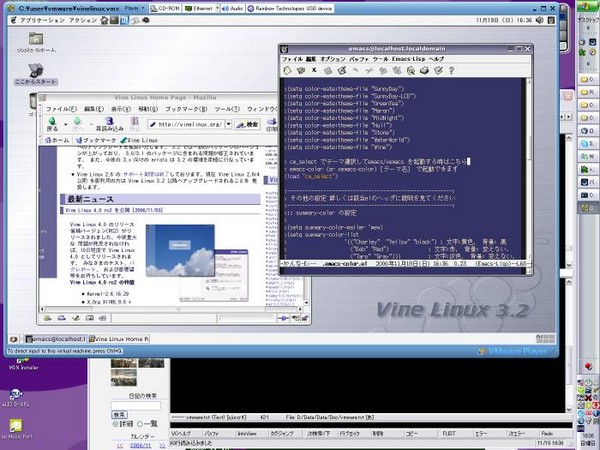Click the previous month << calendar link

coord(120,445)
